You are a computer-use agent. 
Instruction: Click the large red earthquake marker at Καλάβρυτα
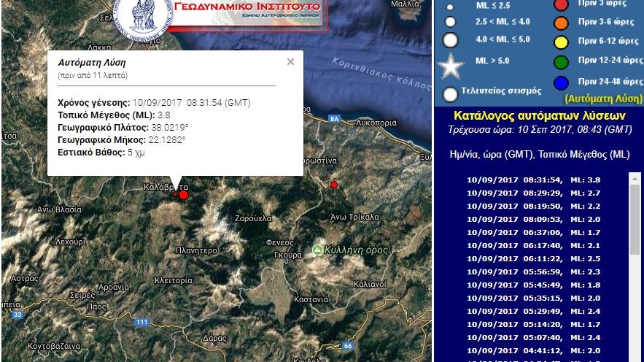(184, 195)
